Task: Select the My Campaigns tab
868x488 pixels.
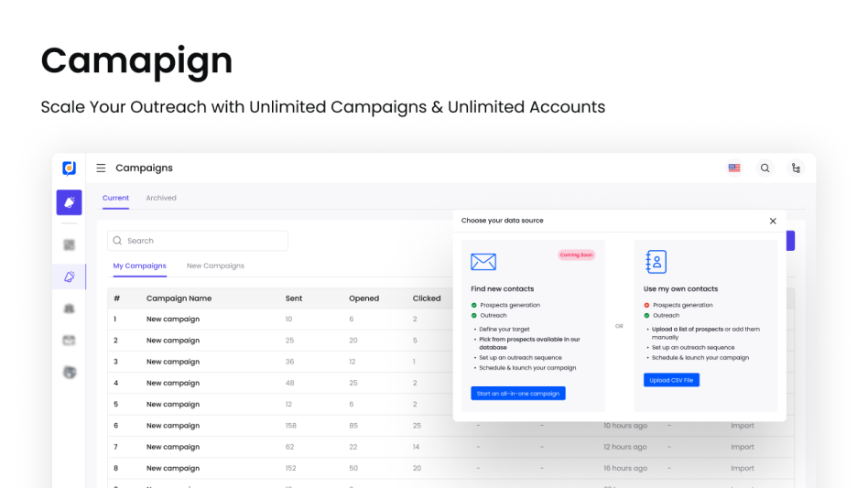Action: point(139,266)
